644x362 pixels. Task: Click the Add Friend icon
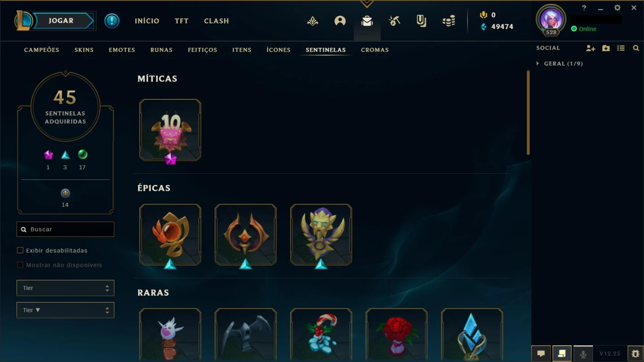591,48
